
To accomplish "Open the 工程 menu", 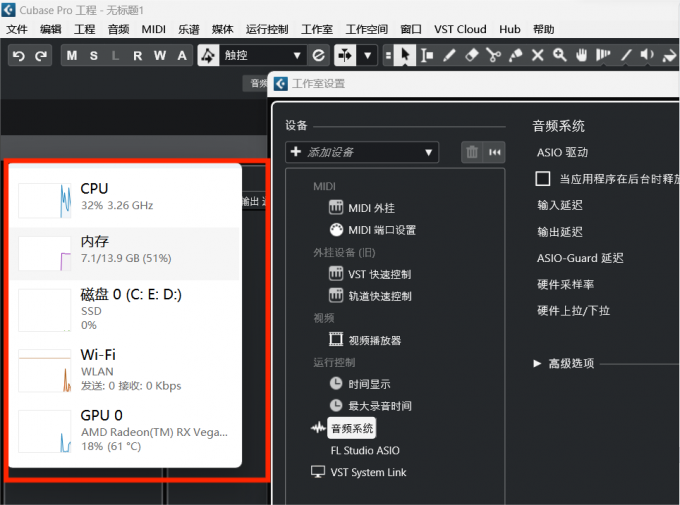I will (85, 29).
